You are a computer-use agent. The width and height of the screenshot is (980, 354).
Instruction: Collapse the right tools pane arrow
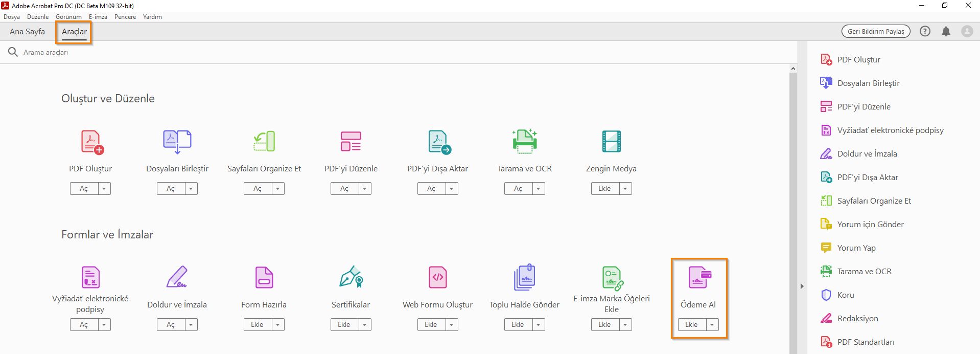[802, 286]
